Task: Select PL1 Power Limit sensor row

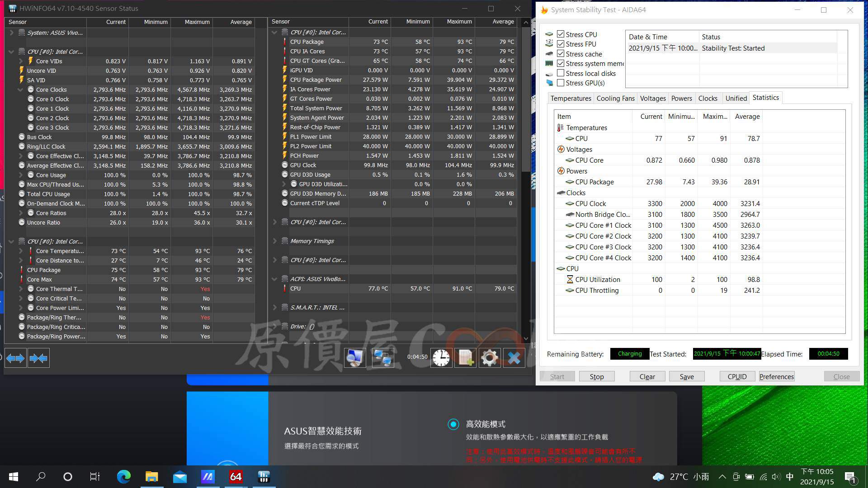Action: click(393, 136)
